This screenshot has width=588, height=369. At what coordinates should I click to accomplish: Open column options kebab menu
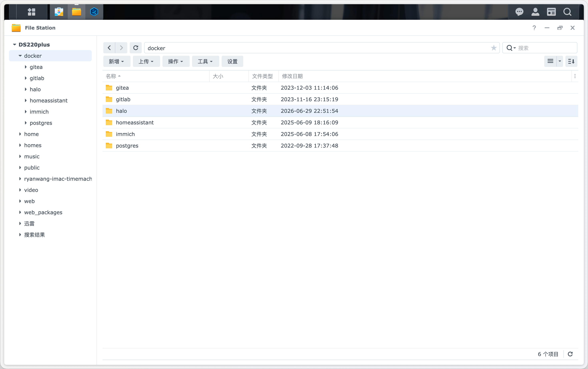[x=575, y=76]
